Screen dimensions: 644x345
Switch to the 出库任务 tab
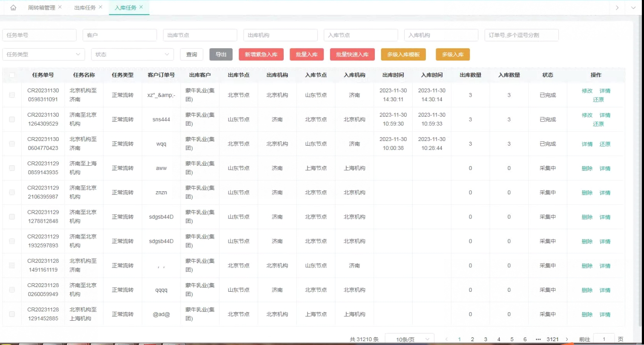(x=85, y=8)
